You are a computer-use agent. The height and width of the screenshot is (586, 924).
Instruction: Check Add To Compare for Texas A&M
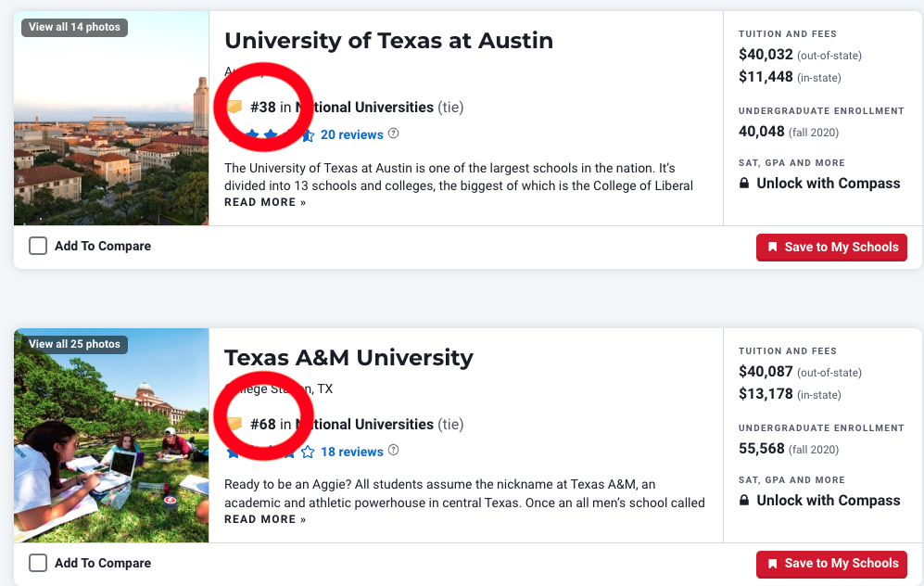point(38,563)
